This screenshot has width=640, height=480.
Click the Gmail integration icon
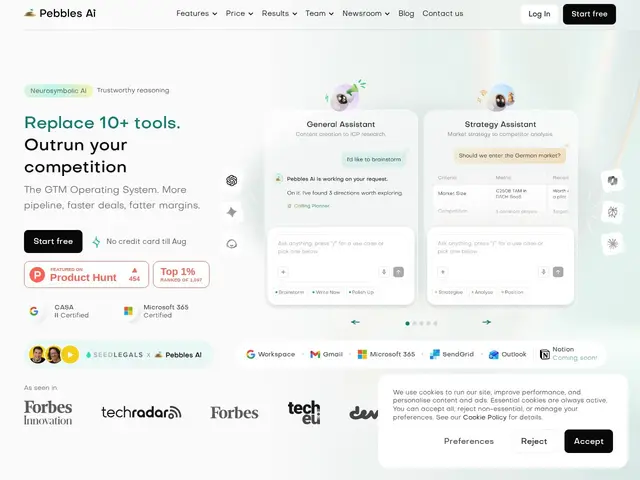pos(315,354)
